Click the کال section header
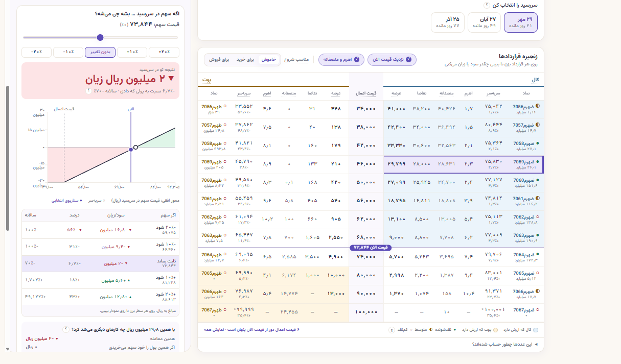This screenshot has height=364, width=621. pos(535,80)
